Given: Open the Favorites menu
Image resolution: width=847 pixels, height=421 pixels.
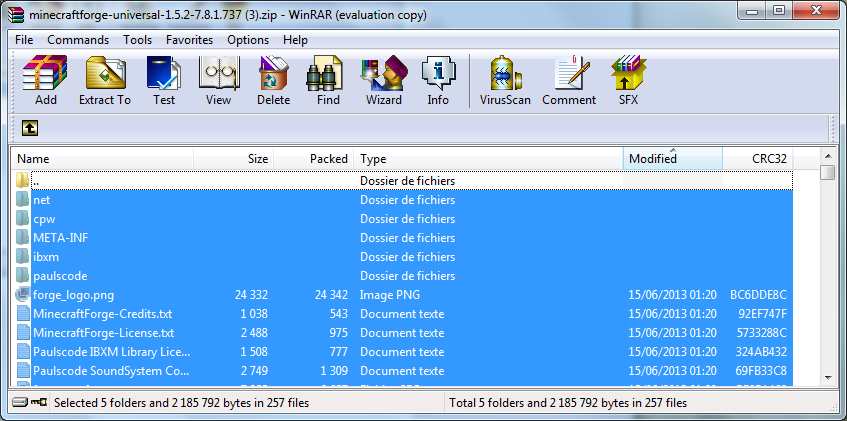Looking at the screenshot, I should click(189, 40).
